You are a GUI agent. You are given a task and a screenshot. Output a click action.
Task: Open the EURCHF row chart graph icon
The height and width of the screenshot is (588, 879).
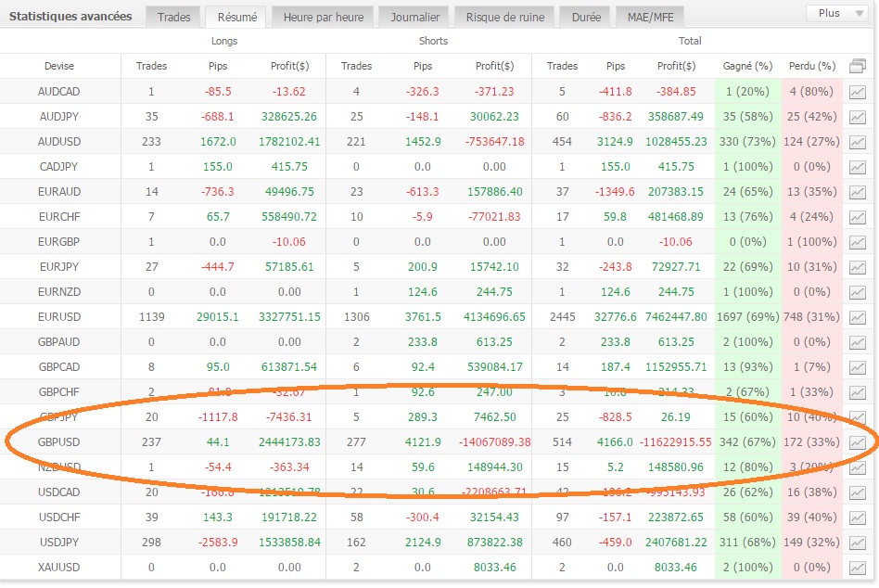pyautogui.click(x=858, y=217)
